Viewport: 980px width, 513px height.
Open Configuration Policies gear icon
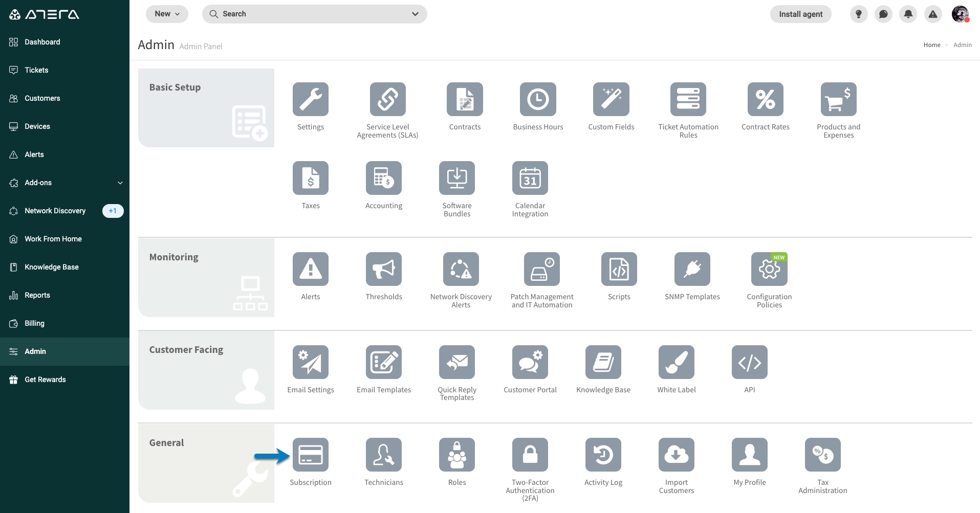(769, 269)
